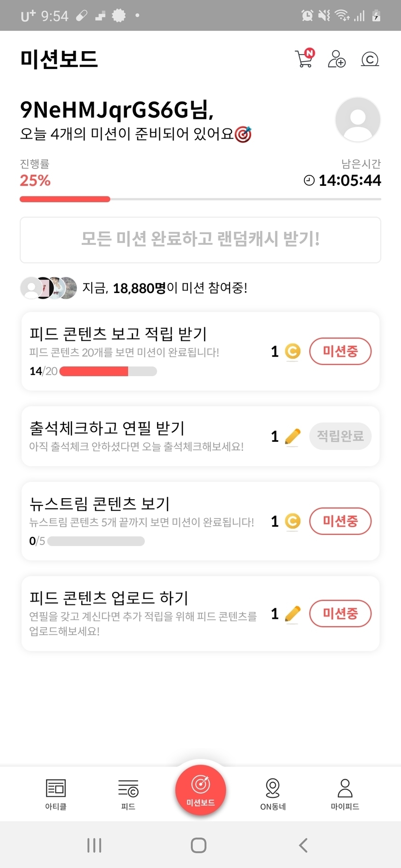401x868 pixels.
Task: Switch to the 피드 tab
Action: [x=128, y=794]
